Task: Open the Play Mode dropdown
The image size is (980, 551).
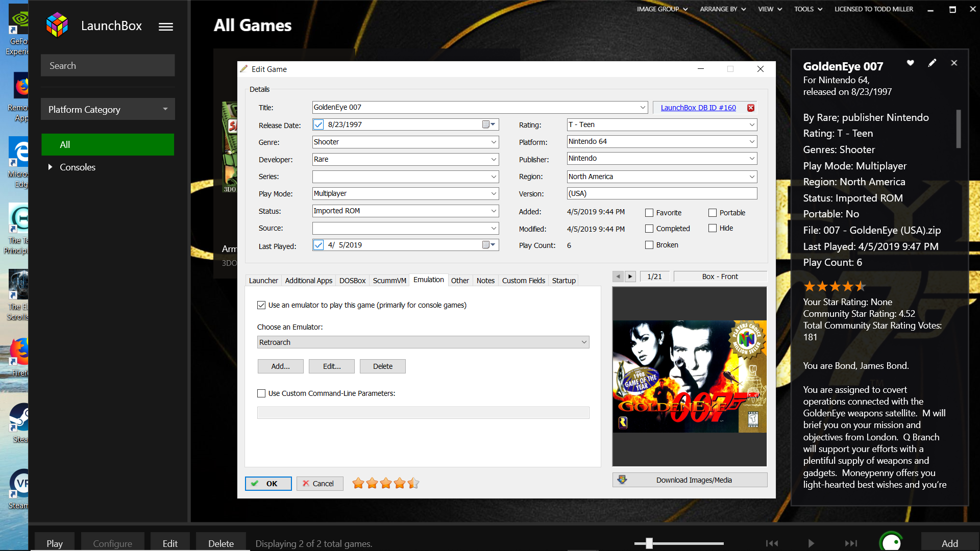Action: (494, 193)
